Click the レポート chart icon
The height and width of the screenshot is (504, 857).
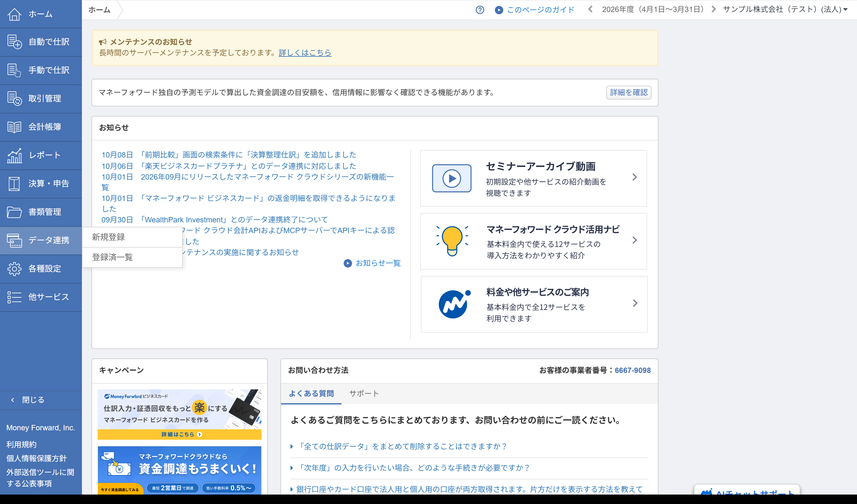point(14,155)
